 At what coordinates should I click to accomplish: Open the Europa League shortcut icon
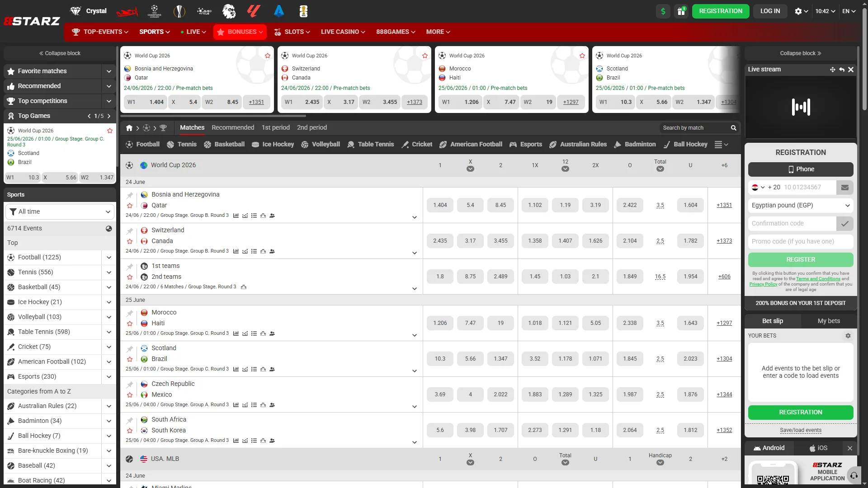coord(179,11)
